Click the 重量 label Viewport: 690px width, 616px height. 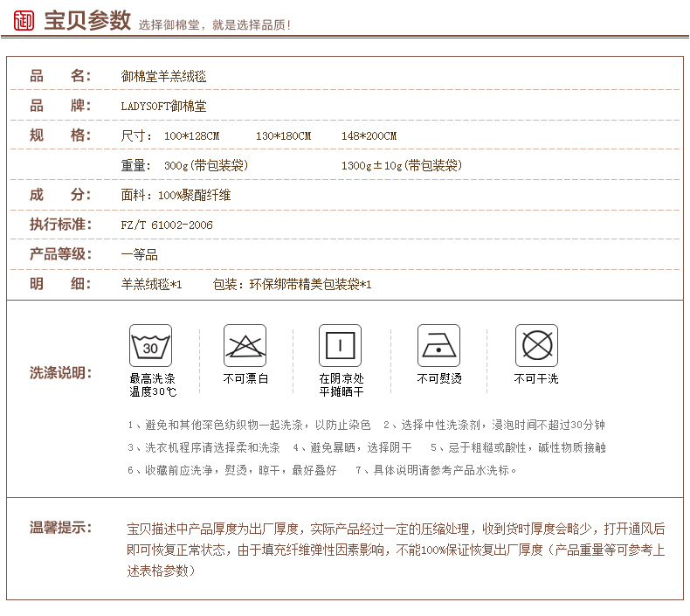point(136,165)
